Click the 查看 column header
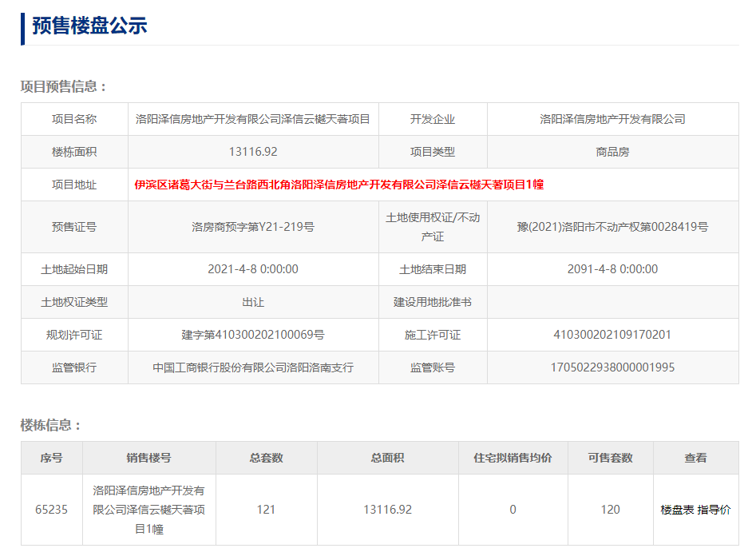 (696, 458)
